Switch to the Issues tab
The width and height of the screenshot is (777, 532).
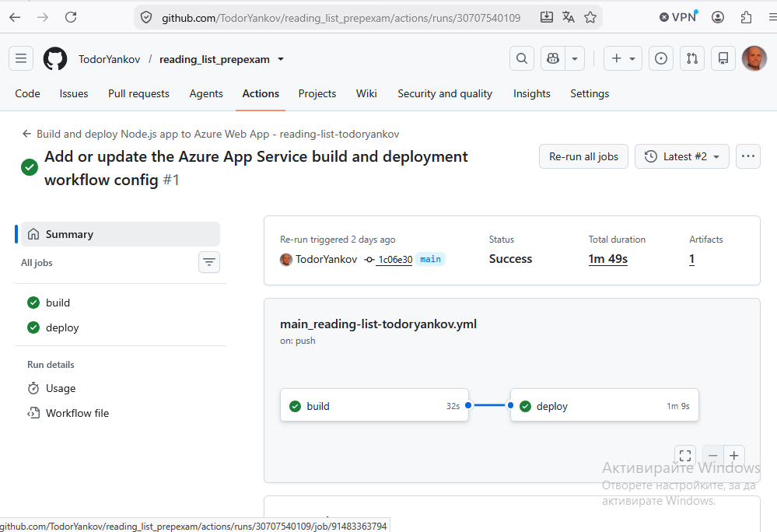[x=74, y=93]
